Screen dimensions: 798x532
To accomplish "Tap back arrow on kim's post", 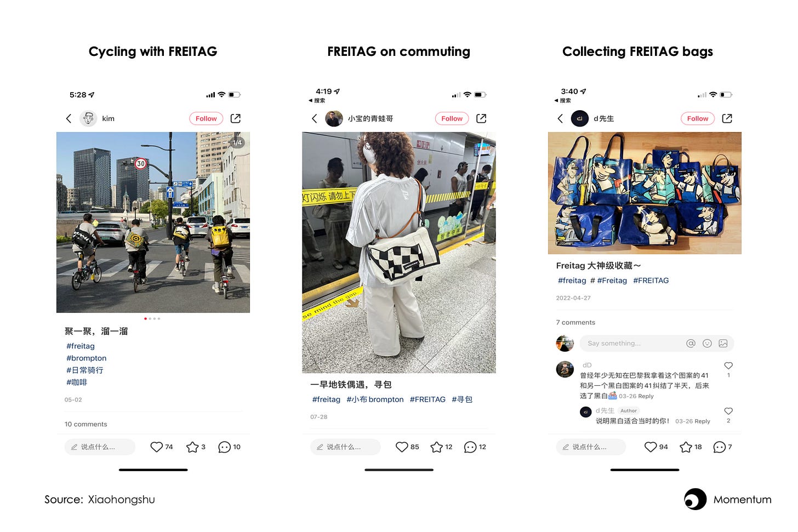I will 69,118.
